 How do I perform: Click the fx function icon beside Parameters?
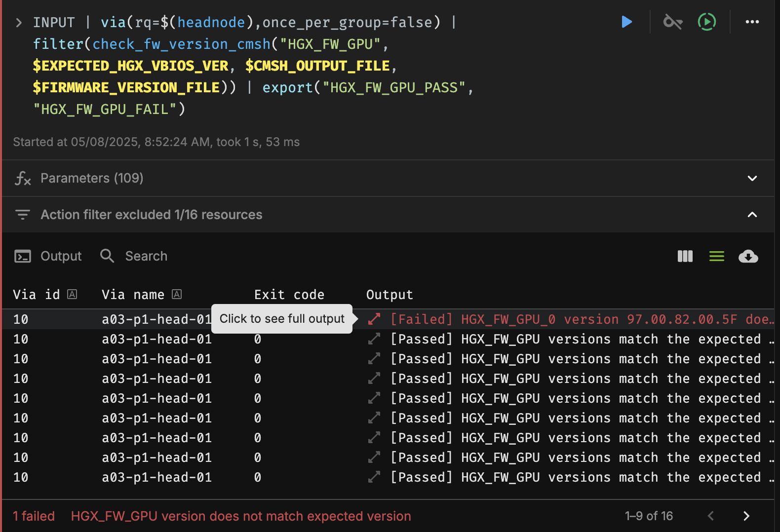23,178
